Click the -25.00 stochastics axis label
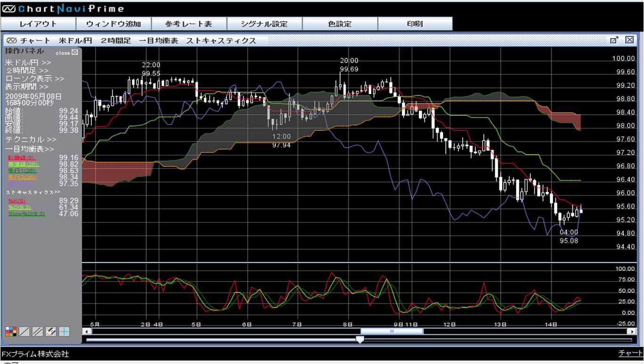This screenshot has height=364, width=644. point(625,324)
